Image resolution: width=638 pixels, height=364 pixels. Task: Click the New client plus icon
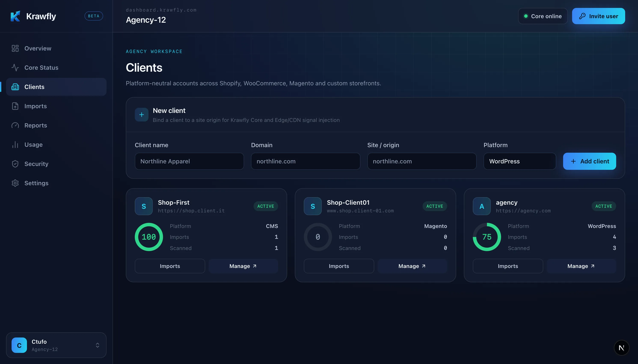[142, 115]
